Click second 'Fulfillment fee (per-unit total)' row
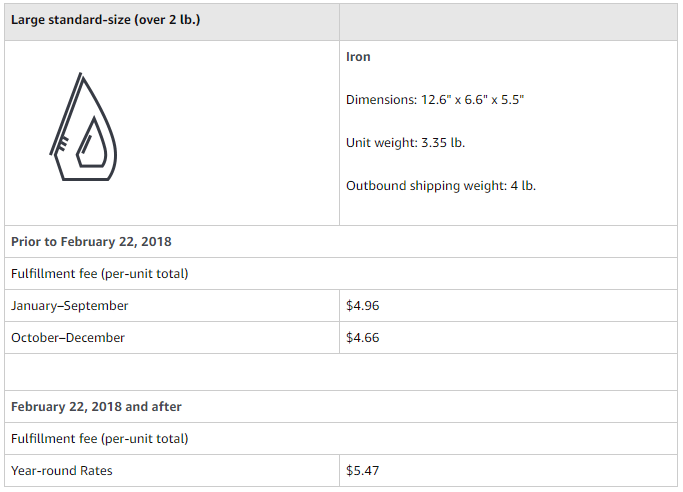 pos(341,438)
